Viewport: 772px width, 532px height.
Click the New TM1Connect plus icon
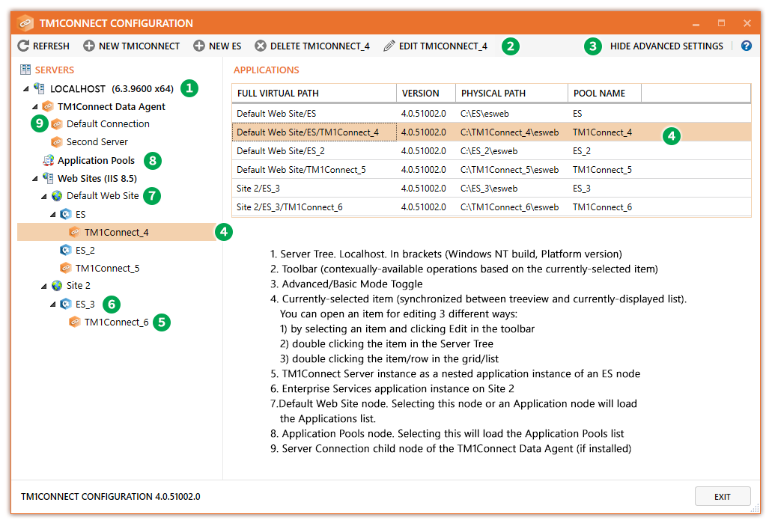(x=88, y=46)
